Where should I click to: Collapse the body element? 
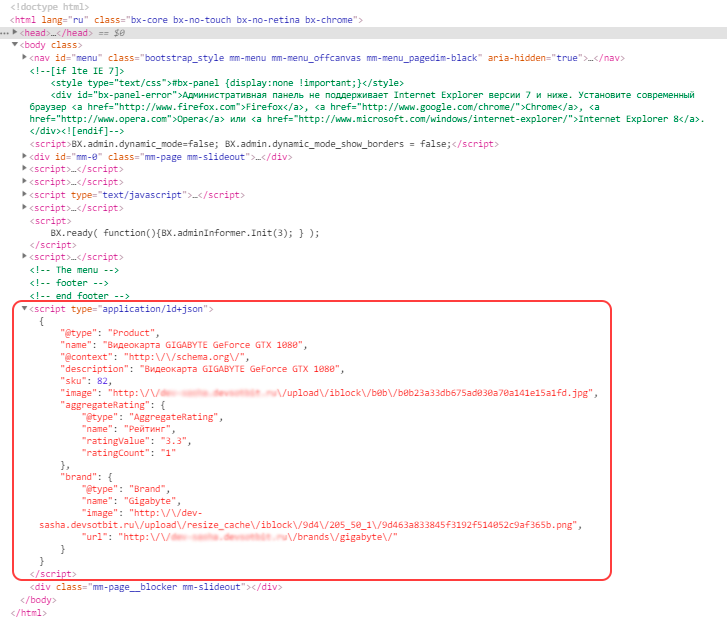coord(15,44)
